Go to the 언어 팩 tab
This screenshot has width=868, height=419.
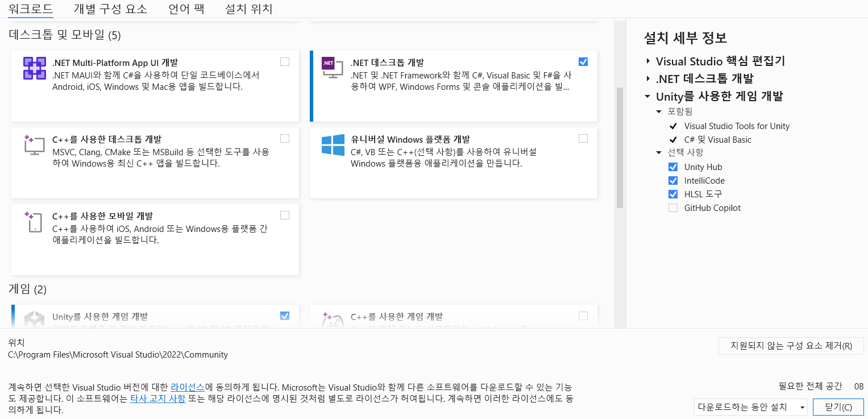pos(186,9)
